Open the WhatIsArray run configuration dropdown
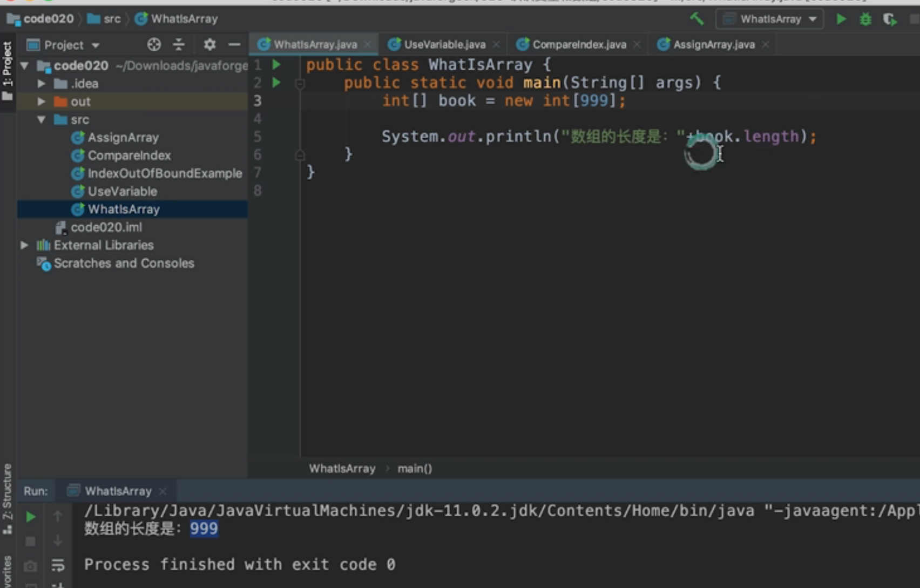The image size is (920, 588). [770, 19]
